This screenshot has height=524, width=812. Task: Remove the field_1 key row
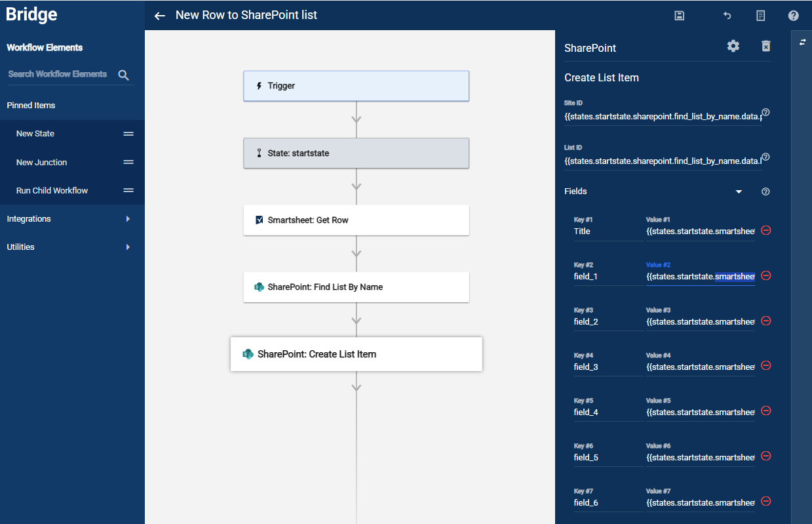pos(766,276)
